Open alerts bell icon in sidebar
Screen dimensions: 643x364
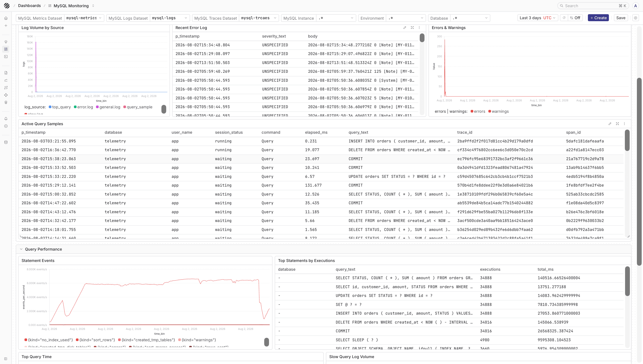click(6, 119)
